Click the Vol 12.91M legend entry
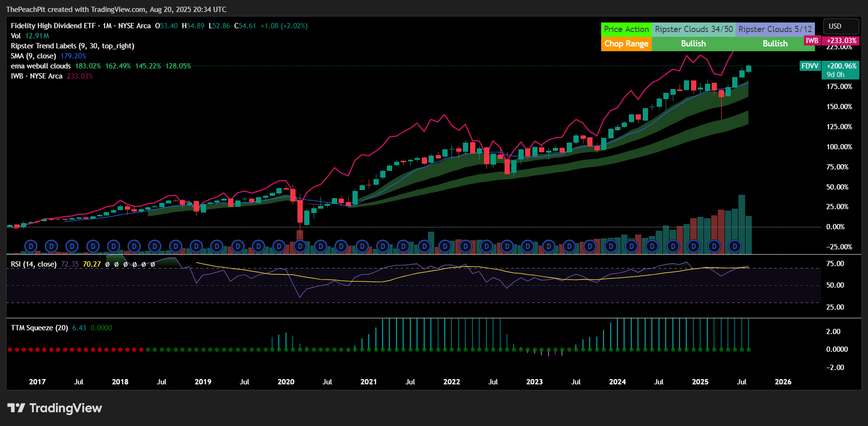 coord(30,36)
